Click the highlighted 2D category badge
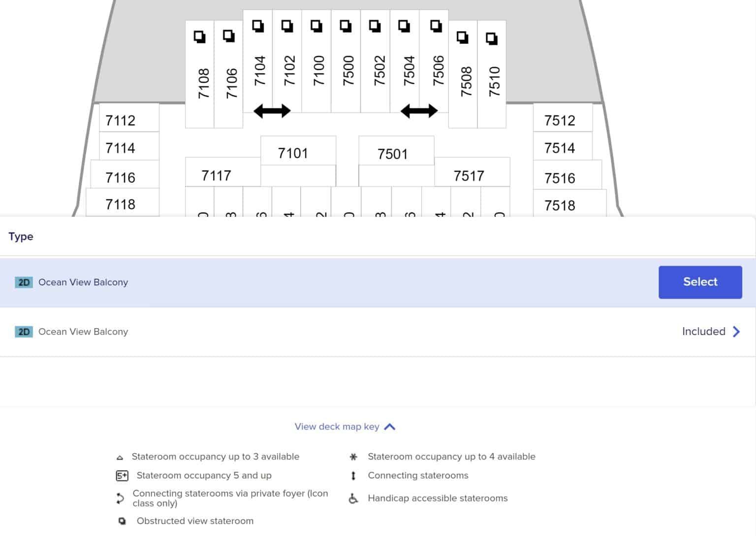 tap(24, 282)
